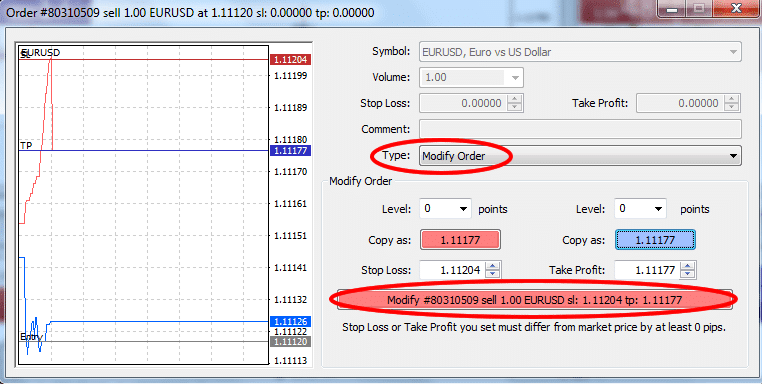The width and height of the screenshot is (762, 384).
Task: Expand the Take Profit Level points dropdown
Action: 641,209
